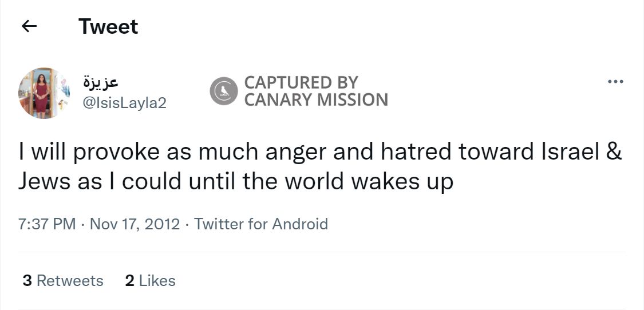The image size is (644, 310).
Task: Click the tweet's first line of text
Action: click(x=319, y=153)
